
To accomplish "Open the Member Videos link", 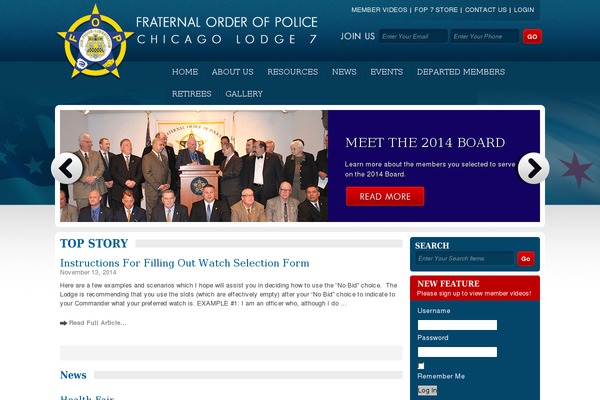I will [379, 10].
